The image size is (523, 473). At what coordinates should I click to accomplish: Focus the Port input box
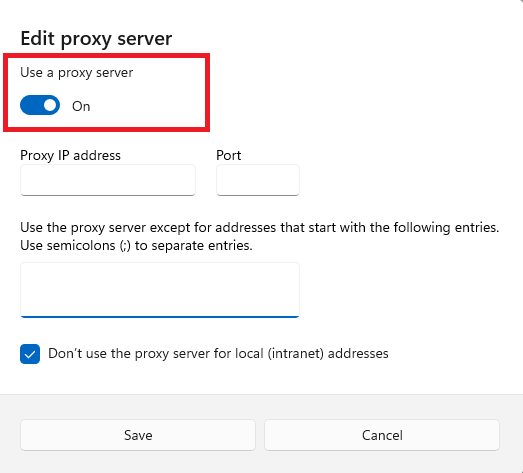tap(258, 180)
